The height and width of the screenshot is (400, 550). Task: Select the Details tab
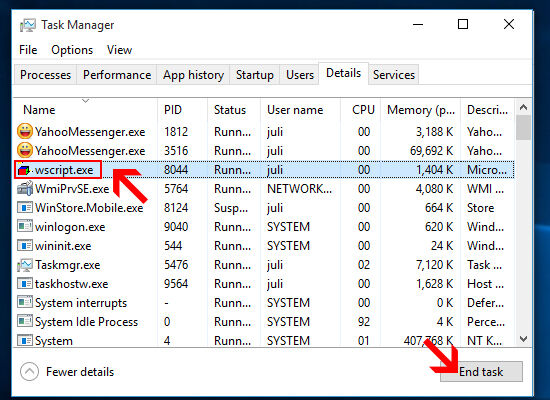click(343, 73)
